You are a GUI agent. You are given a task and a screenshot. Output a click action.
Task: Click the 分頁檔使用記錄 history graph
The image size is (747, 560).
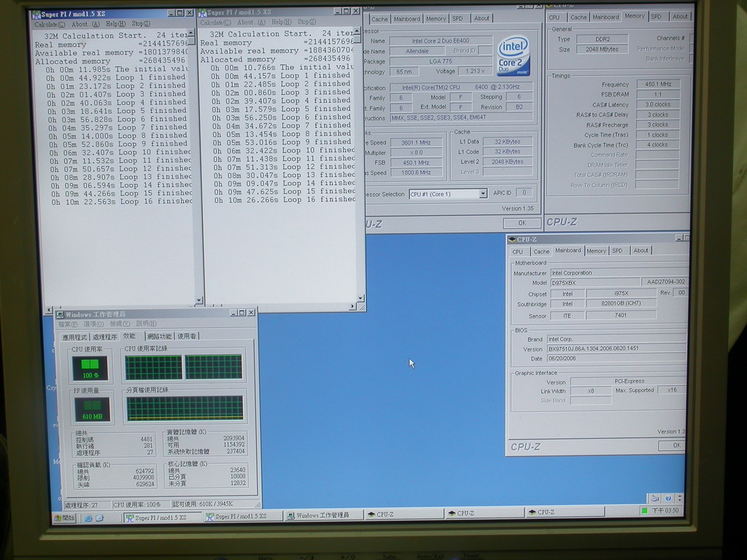pos(185,408)
